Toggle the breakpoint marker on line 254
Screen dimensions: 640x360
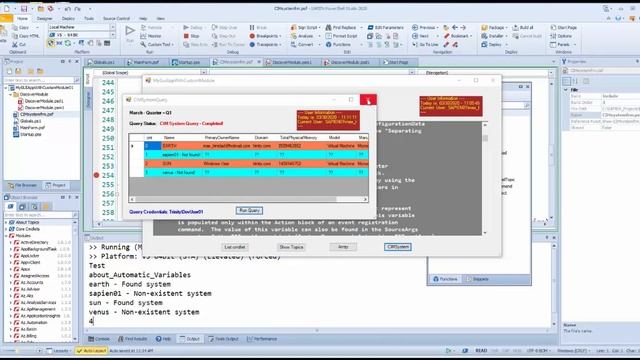click(96, 175)
